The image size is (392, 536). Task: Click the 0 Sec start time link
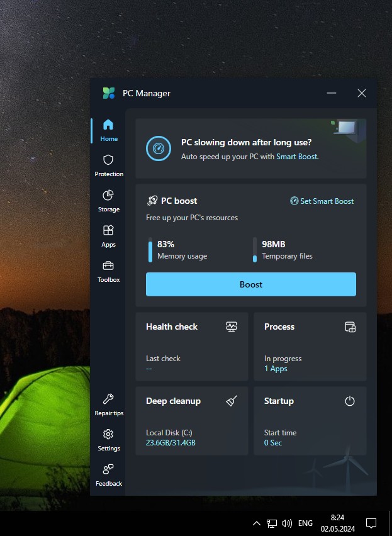pyautogui.click(x=273, y=443)
